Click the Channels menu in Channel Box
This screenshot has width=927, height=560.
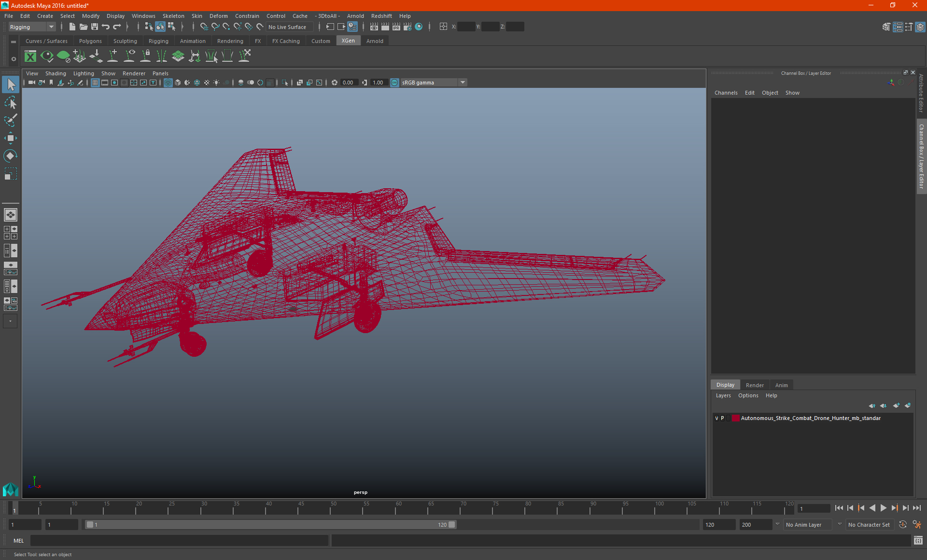point(726,93)
